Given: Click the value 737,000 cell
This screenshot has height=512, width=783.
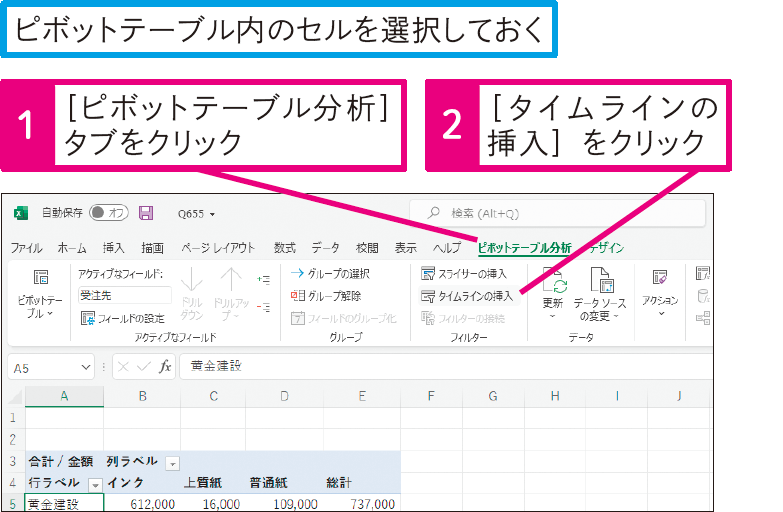Looking at the screenshot, I should coord(362,503).
